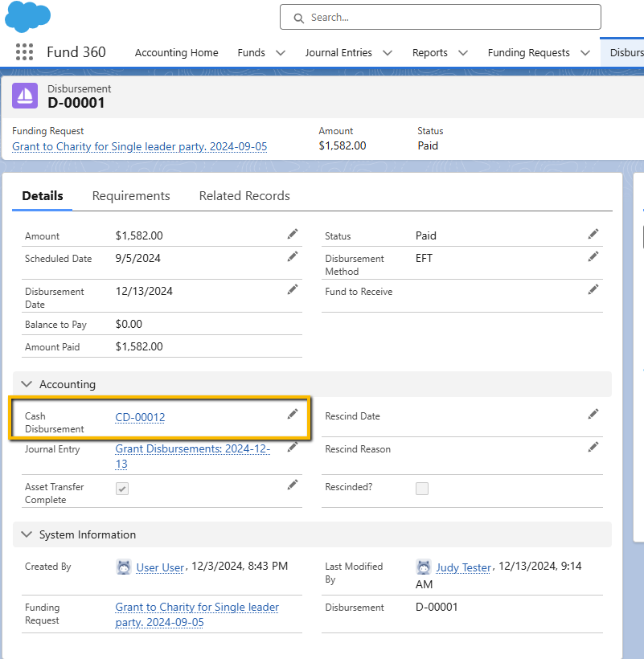This screenshot has width=644, height=659.
Task: Open the User User profile link
Action: [160, 568]
